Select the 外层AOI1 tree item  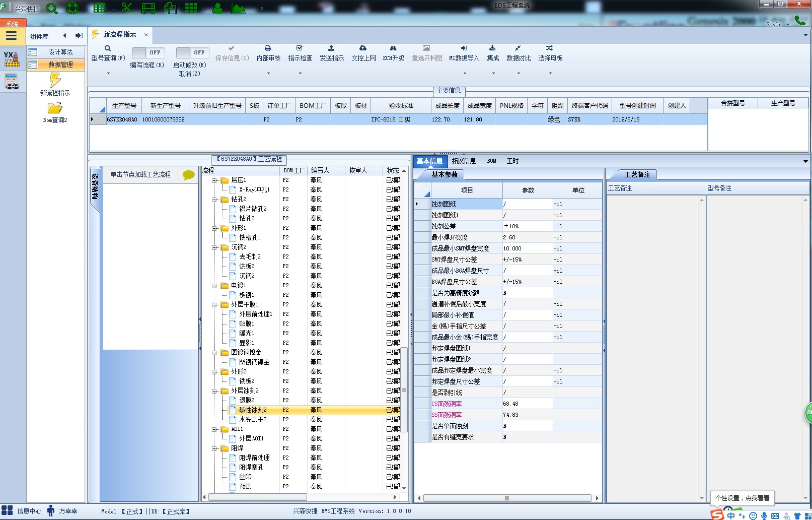pyautogui.click(x=251, y=438)
